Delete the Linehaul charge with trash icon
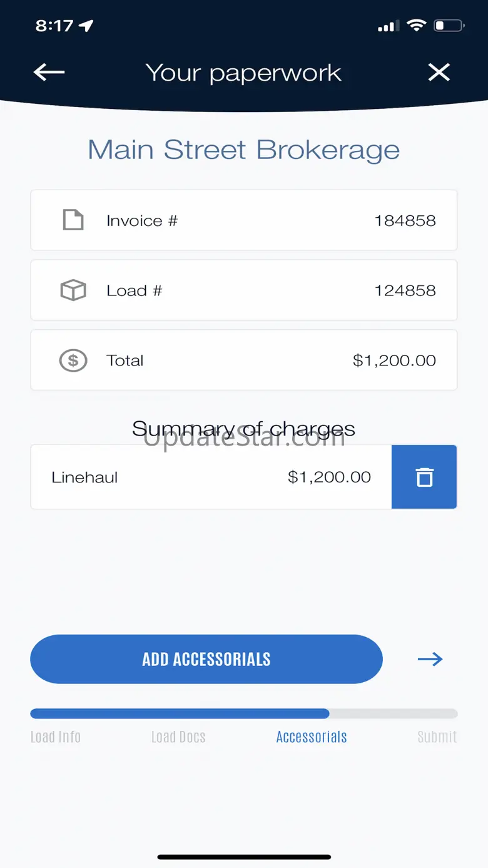The image size is (488, 868). coord(424,477)
